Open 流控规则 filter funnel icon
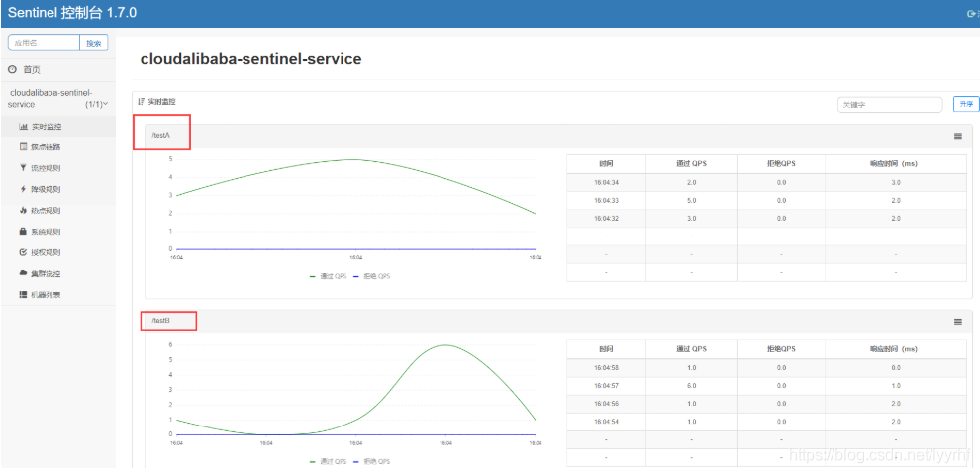 coord(23,168)
